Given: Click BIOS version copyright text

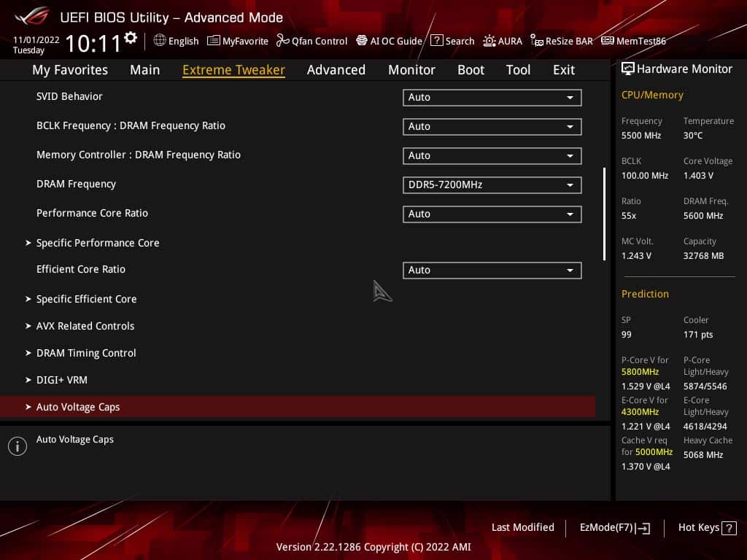Looking at the screenshot, I should click(x=373, y=547).
